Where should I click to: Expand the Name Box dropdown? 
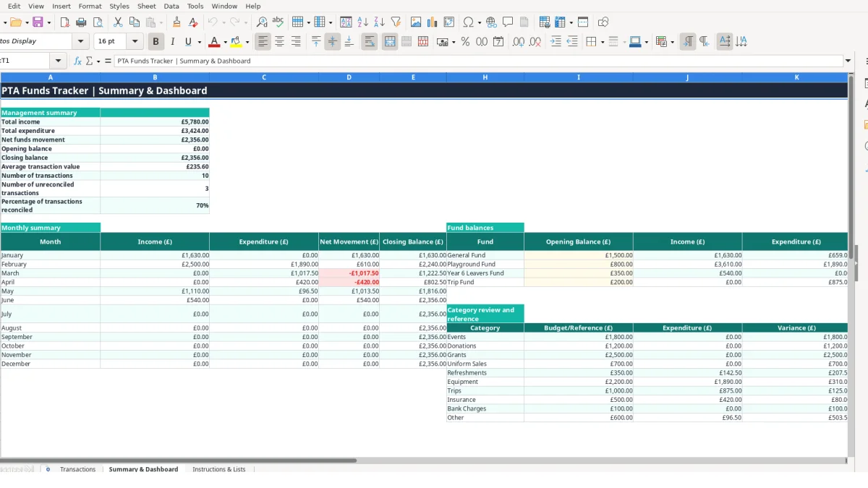59,61
